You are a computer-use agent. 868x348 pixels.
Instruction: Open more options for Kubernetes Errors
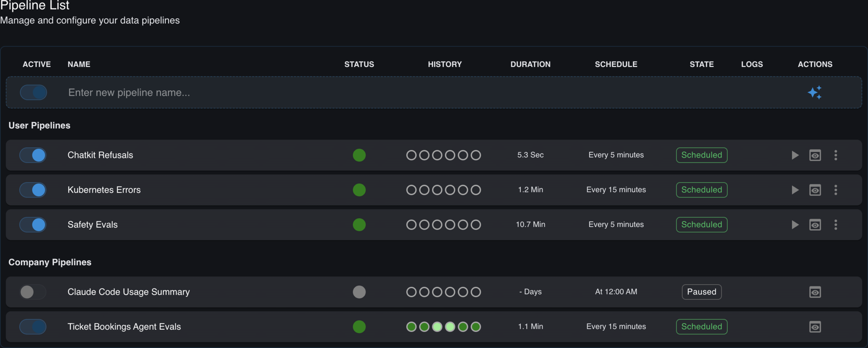pyautogui.click(x=835, y=190)
